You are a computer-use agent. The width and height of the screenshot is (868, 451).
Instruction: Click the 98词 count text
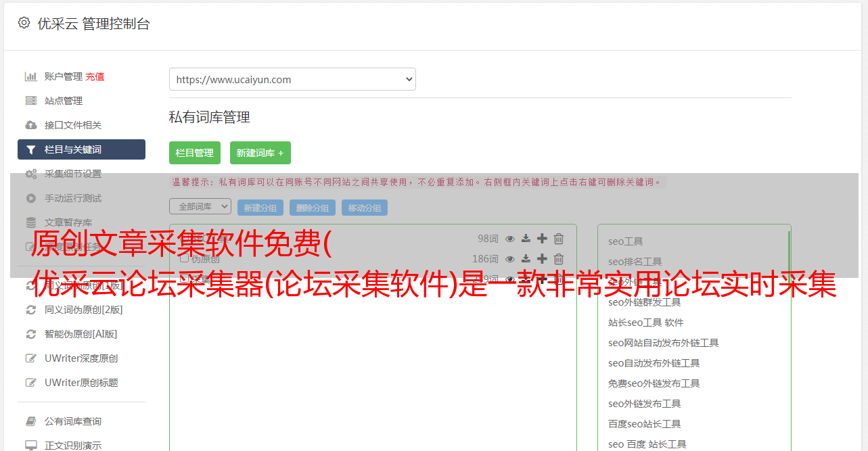[x=488, y=239]
